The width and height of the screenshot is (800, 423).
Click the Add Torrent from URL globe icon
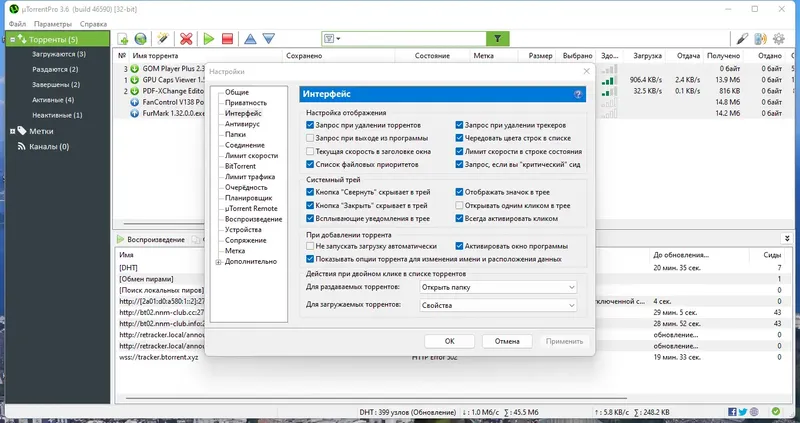pyautogui.click(x=140, y=39)
